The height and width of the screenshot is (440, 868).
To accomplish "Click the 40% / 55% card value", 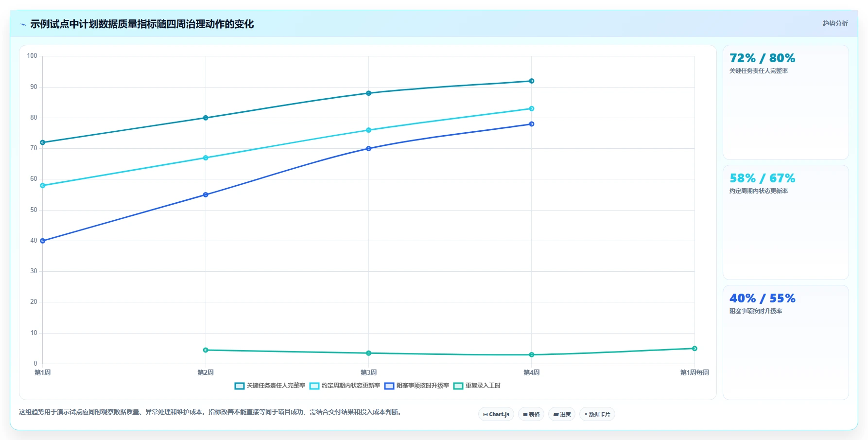I will click(x=762, y=299).
